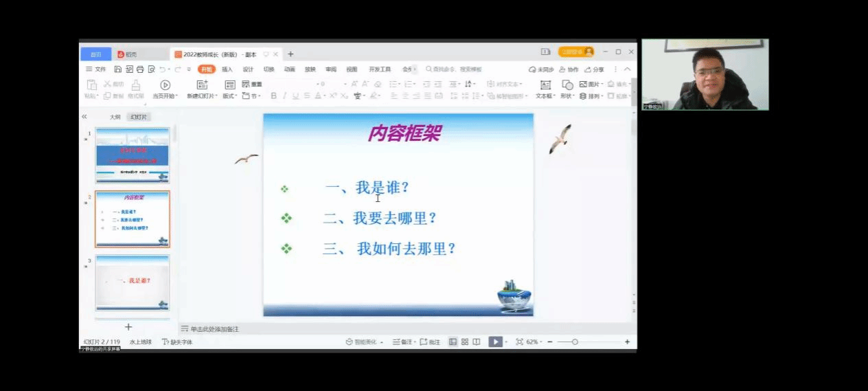Click the Save icon in quick access toolbar
Image resolution: width=868 pixels, height=391 pixels.
coord(118,69)
